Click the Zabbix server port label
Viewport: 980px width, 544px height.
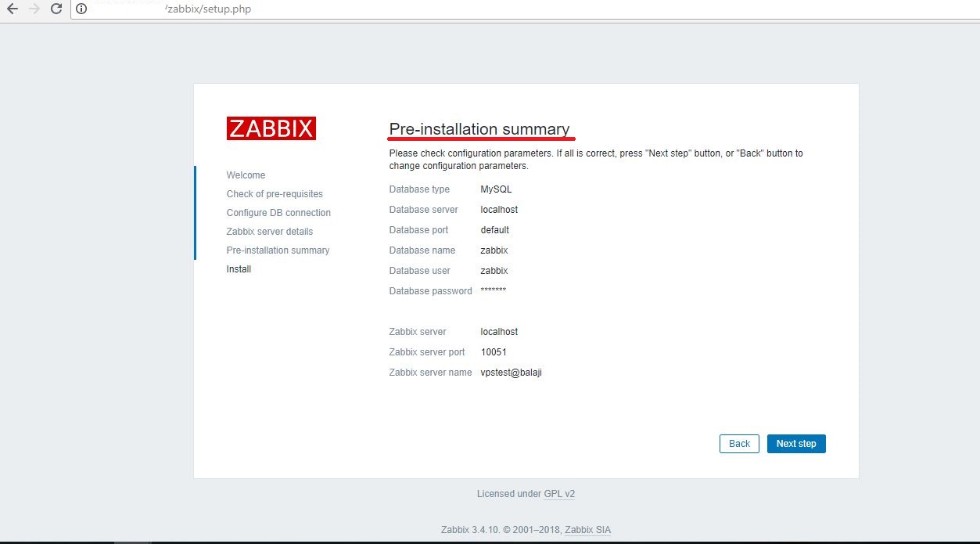[x=427, y=352]
